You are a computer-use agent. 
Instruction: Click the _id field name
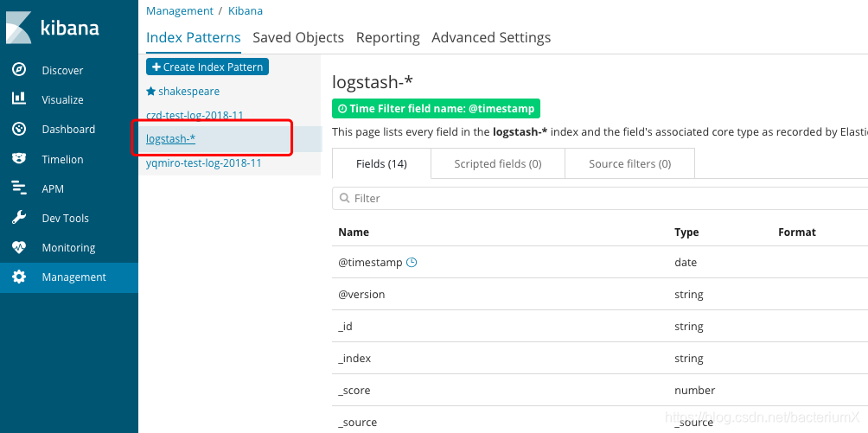pos(346,327)
